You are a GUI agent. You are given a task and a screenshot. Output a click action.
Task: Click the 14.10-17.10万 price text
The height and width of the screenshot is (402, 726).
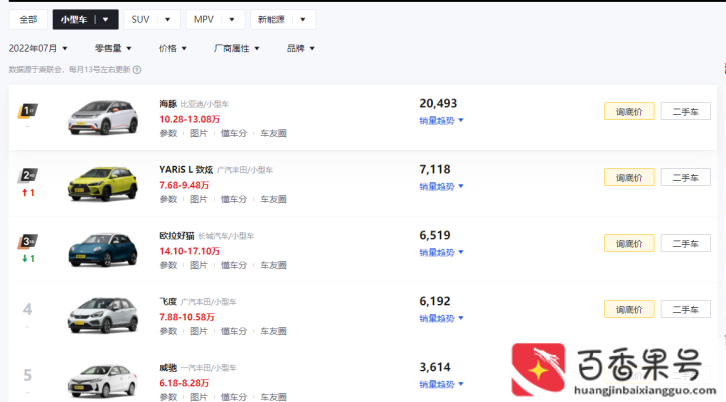click(189, 251)
